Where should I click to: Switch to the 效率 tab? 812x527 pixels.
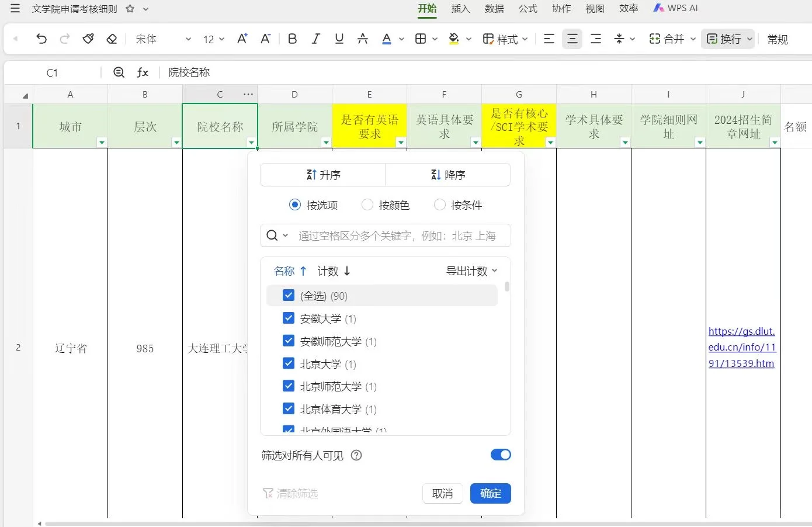[x=629, y=8]
